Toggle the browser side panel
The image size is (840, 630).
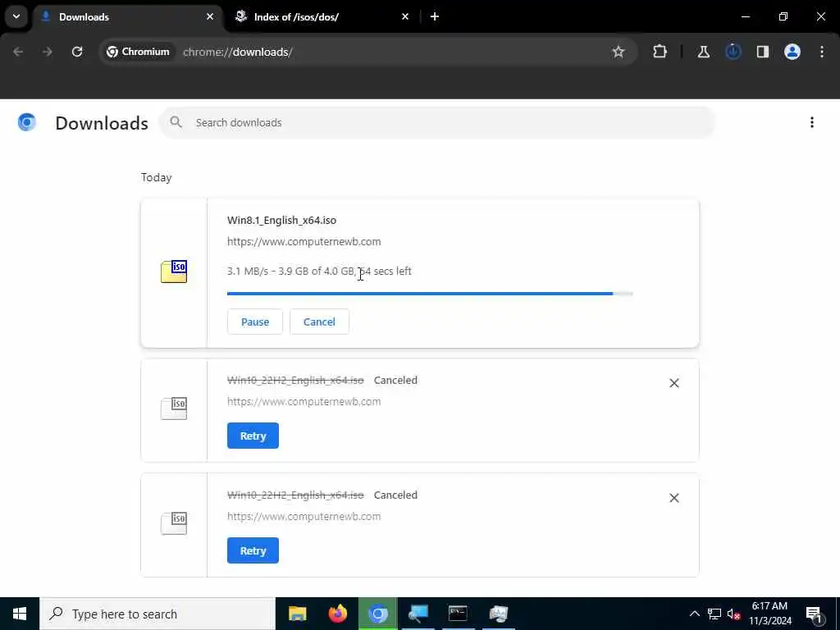762,52
